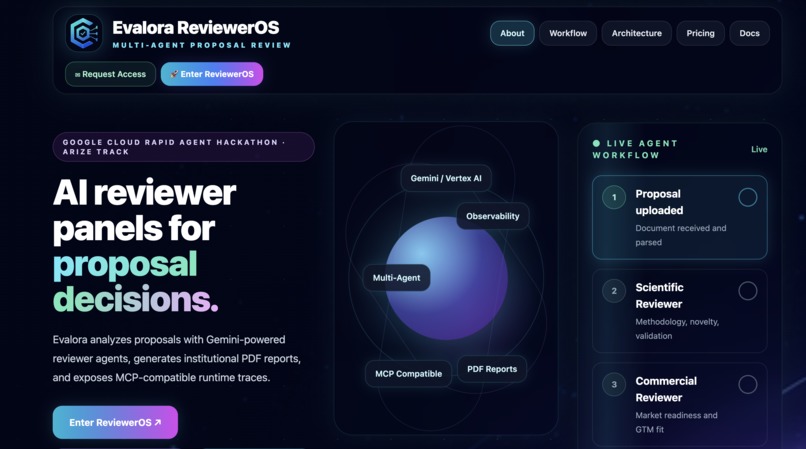Image resolution: width=806 pixels, height=449 pixels.
Task: Click 'Methodology, novelty, validation' text
Action: [x=677, y=329]
